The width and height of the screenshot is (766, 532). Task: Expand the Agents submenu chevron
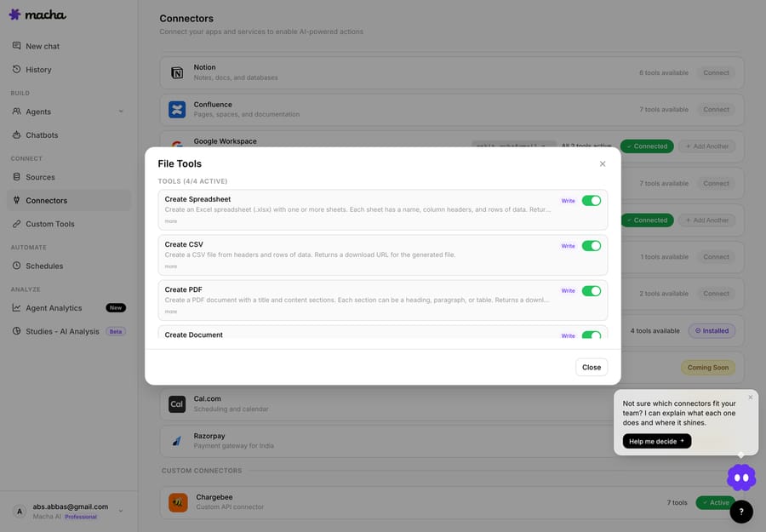point(121,112)
